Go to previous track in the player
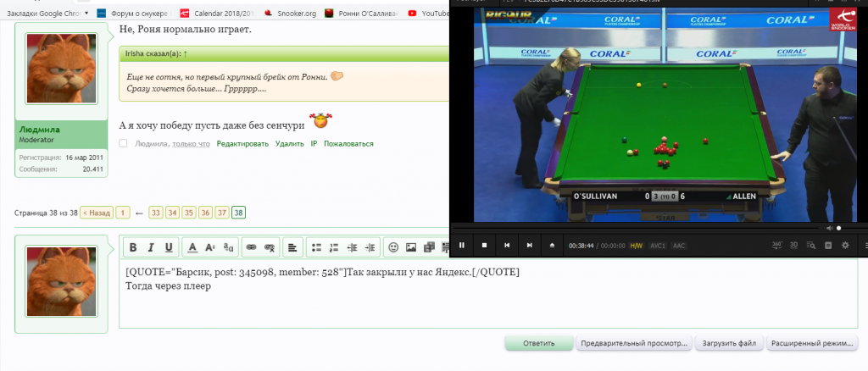868x371 pixels. click(507, 246)
